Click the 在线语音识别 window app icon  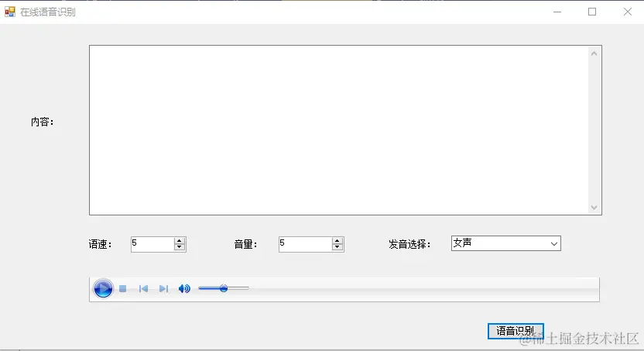click(9, 12)
